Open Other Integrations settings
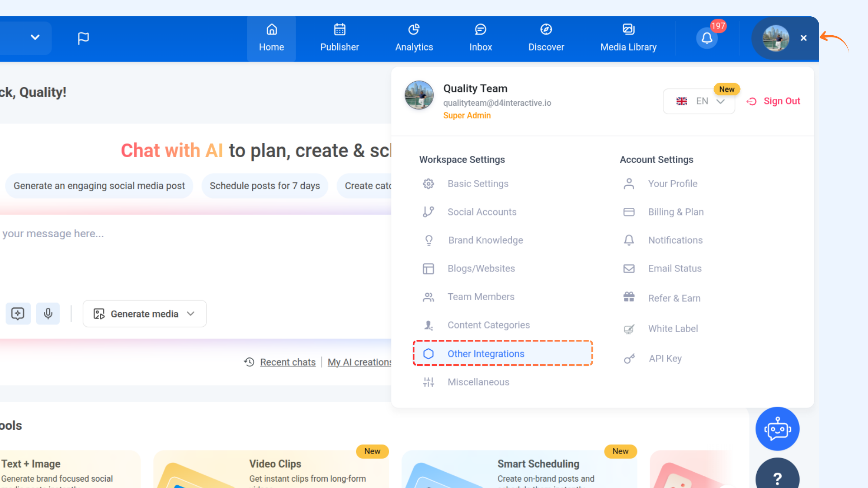Viewport: 868px width, 488px height. pos(486,354)
